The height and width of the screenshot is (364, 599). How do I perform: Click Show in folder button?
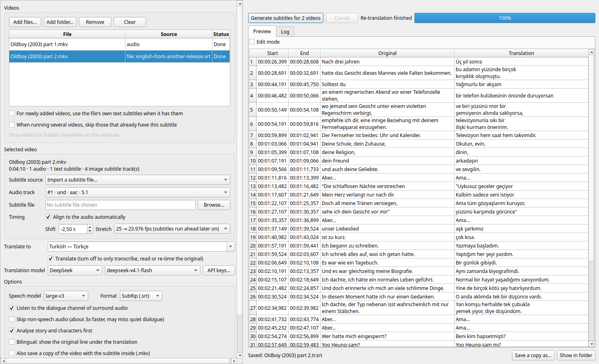(576, 356)
